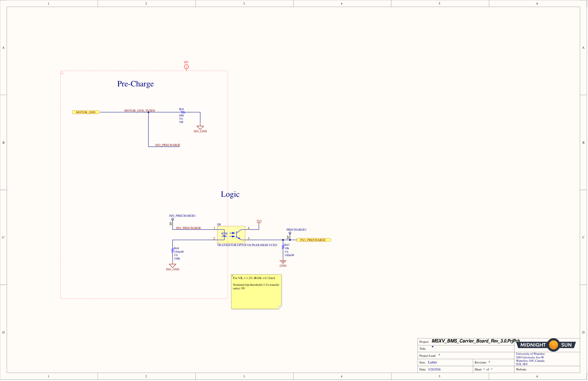The image size is (588, 381).
Task: Click the R41 designator label
Action: point(181,109)
